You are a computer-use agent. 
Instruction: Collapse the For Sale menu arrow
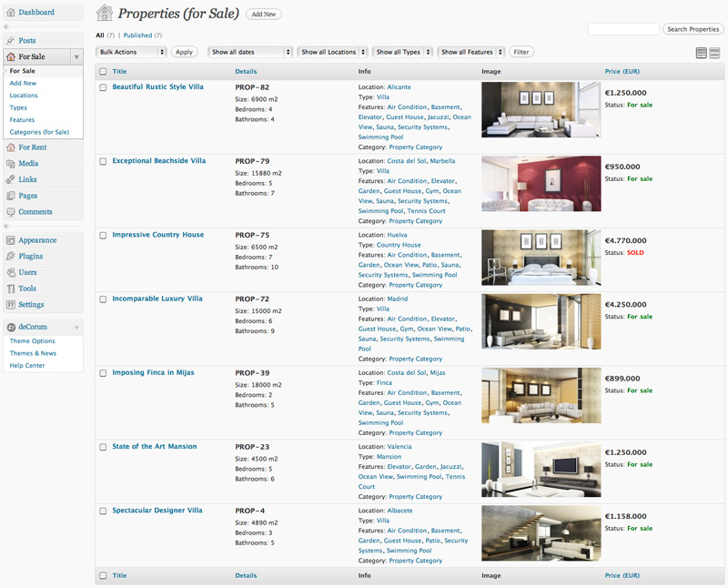coord(76,56)
